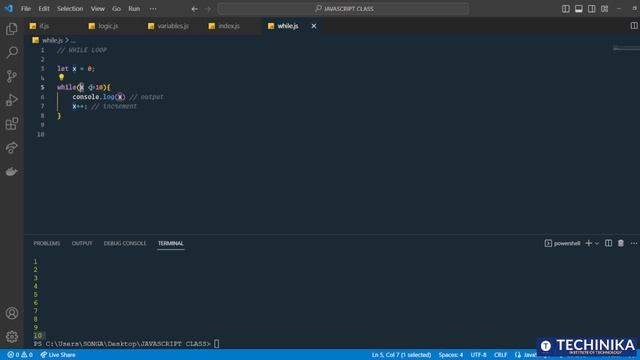
Task: Open the Manage gear icon
Action: 12,337
